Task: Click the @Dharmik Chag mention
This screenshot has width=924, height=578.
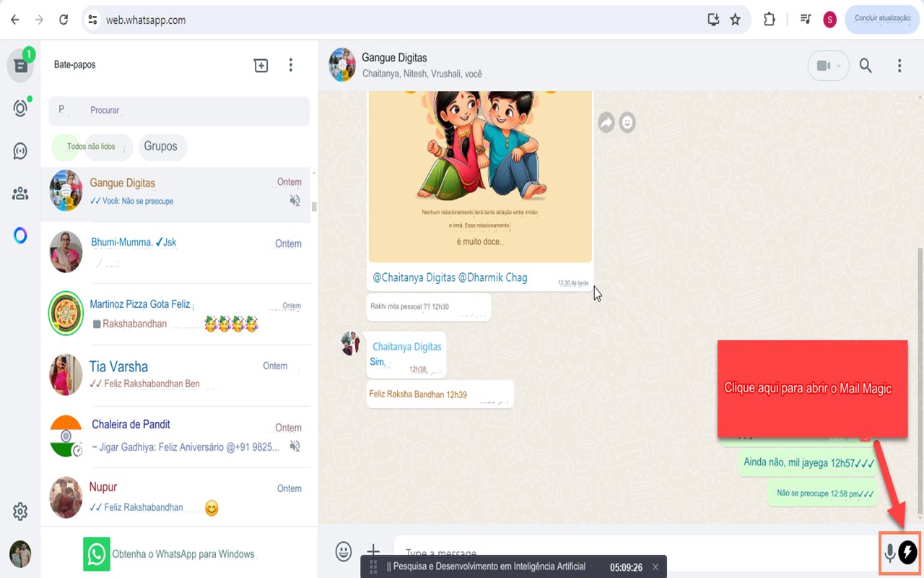Action: pyautogui.click(x=493, y=277)
